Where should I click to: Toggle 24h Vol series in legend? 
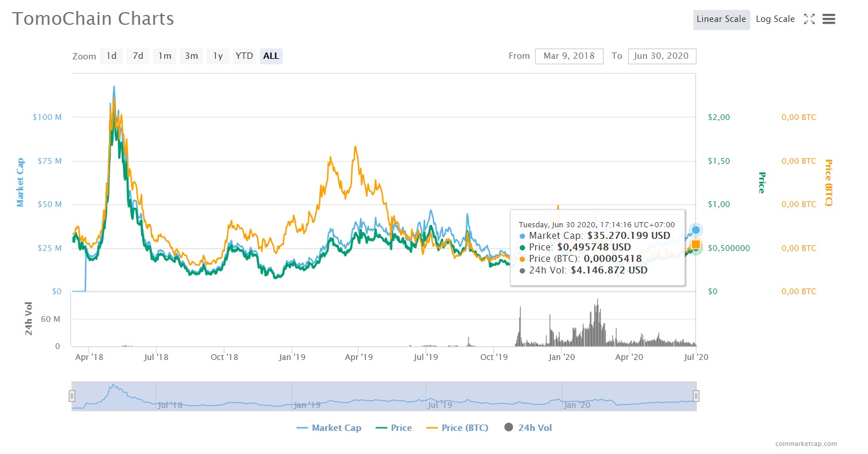[528, 427]
